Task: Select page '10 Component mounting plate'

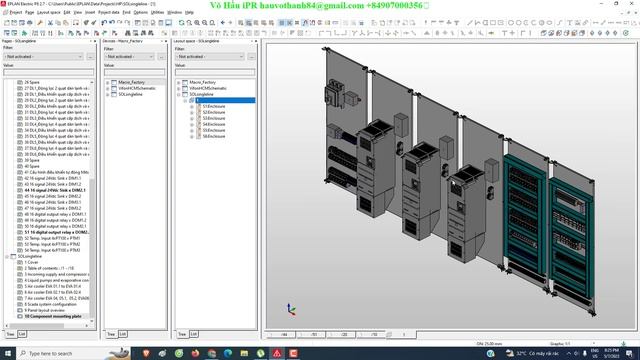Action: tap(53, 316)
